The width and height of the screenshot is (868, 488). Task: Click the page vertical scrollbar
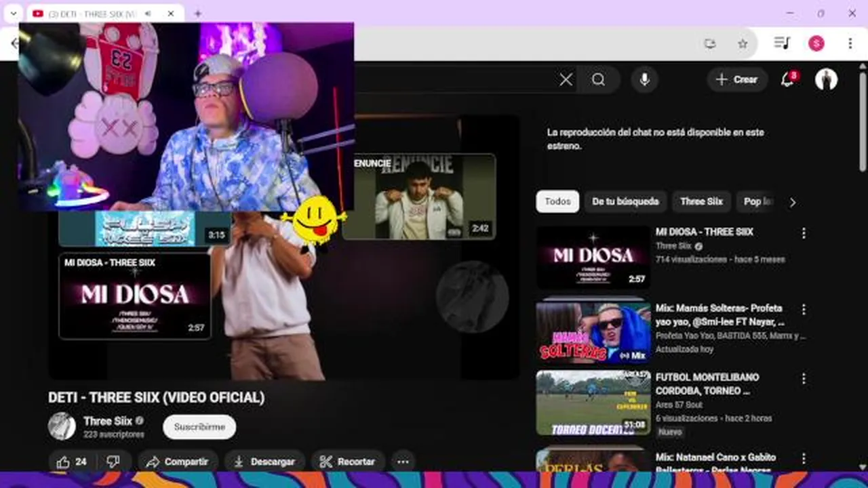click(863, 122)
